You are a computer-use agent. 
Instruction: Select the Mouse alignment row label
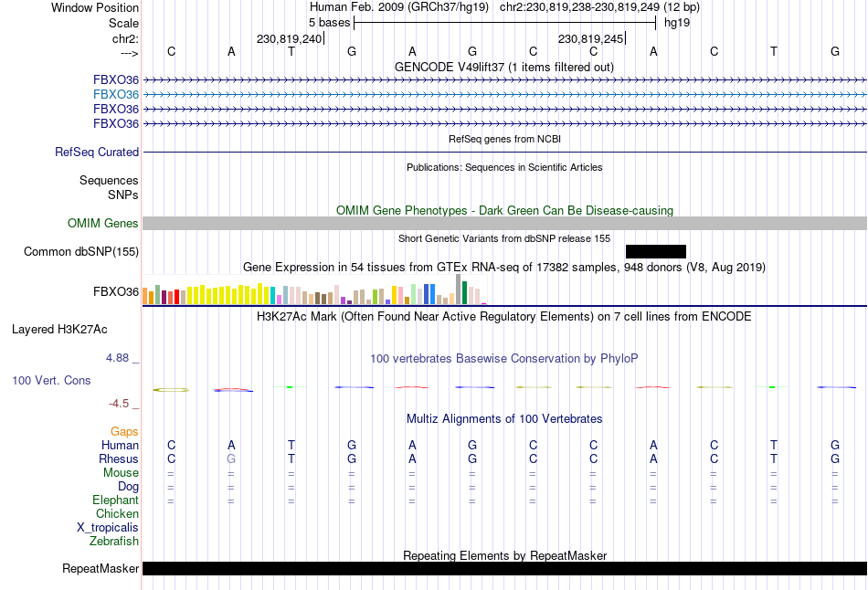click(121, 473)
